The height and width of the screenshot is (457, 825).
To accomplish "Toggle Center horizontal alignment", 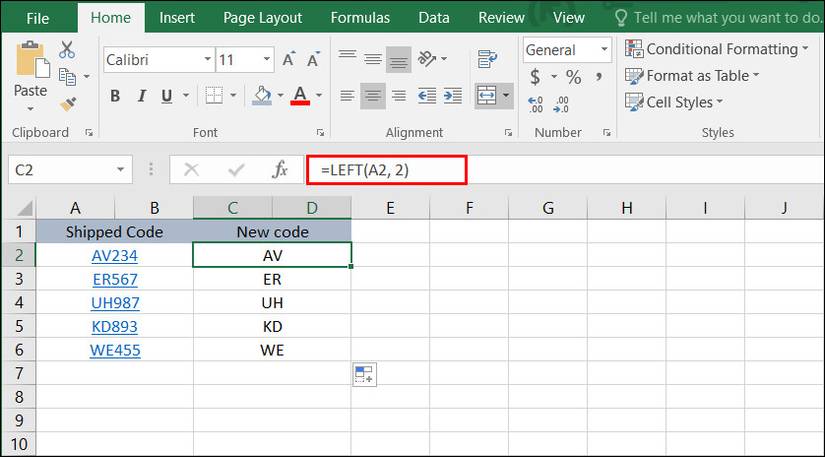I will (373, 96).
